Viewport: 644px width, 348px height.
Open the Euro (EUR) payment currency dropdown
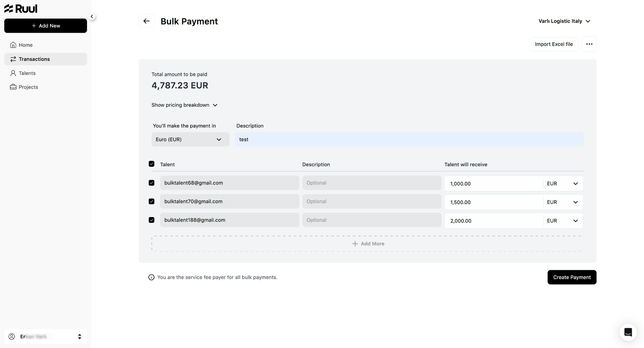pos(190,139)
